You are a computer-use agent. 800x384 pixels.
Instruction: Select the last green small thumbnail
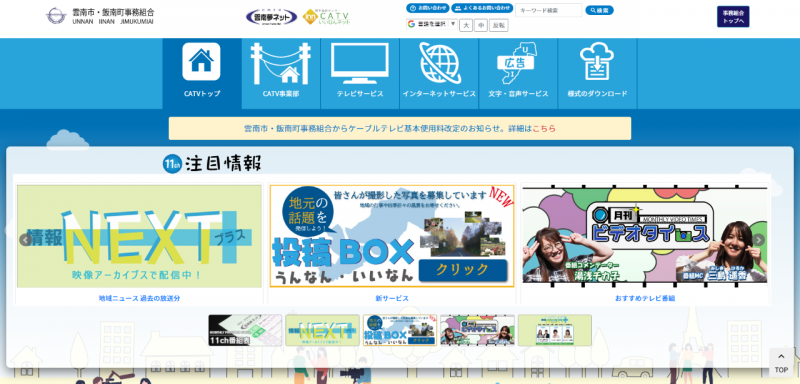(x=555, y=330)
